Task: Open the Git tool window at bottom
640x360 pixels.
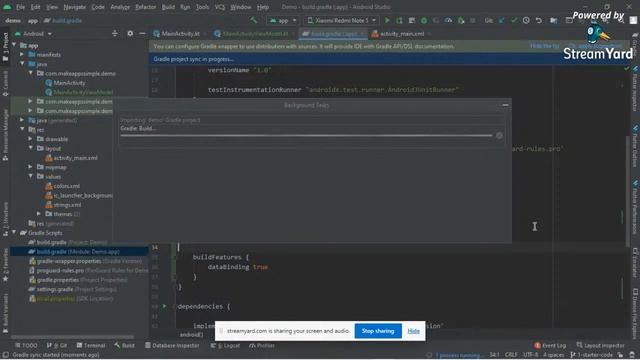Action: (x=57, y=345)
